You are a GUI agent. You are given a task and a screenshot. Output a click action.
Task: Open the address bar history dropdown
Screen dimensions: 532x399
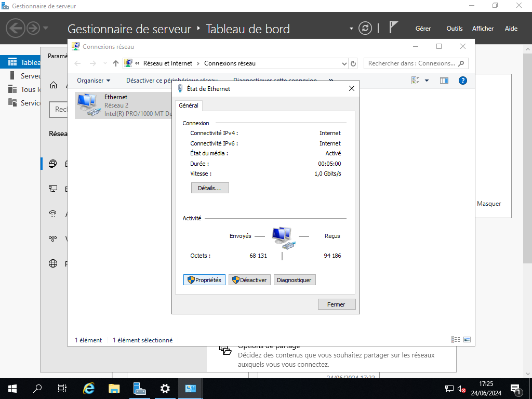click(x=344, y=63)
